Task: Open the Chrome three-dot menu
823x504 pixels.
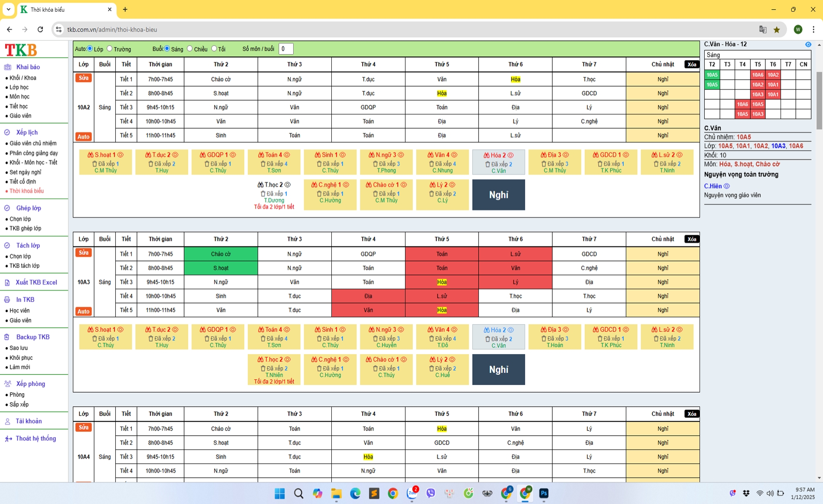Action: (813, 29)
